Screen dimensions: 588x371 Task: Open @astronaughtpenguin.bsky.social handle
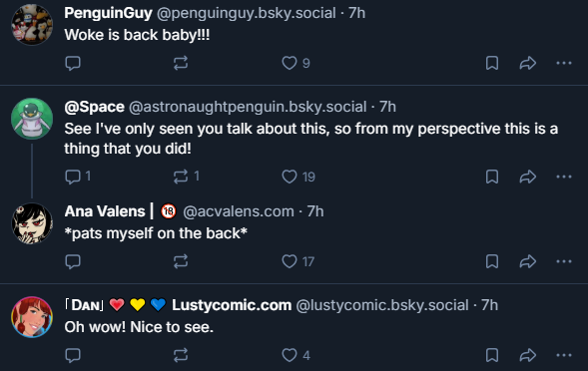click(248, 107)
